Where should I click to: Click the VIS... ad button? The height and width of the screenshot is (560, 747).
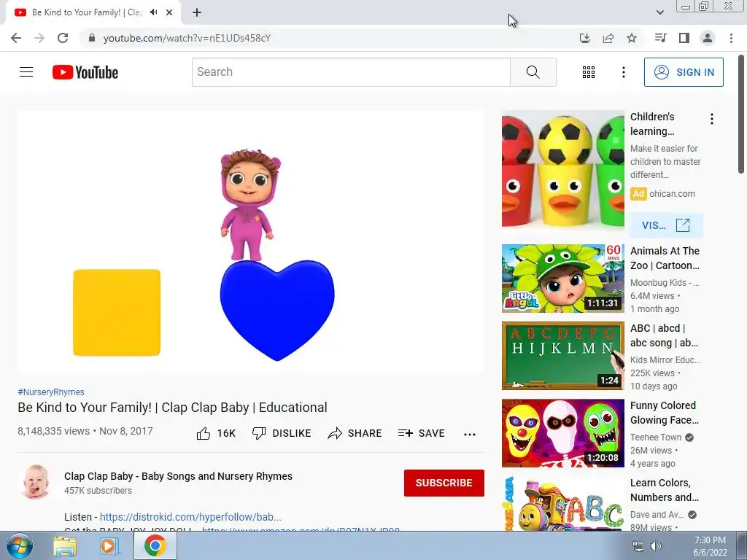click(666, 225)
